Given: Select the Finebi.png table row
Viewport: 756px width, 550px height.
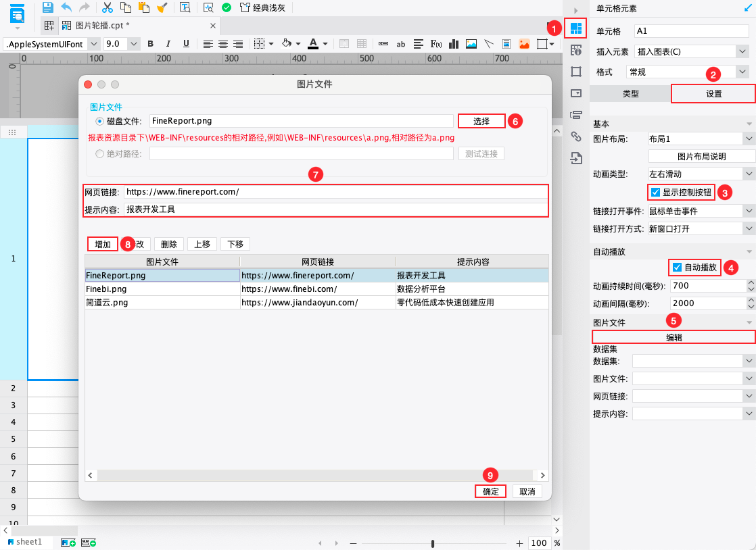Looking at the screenshot, I should (x=316, y=289).
